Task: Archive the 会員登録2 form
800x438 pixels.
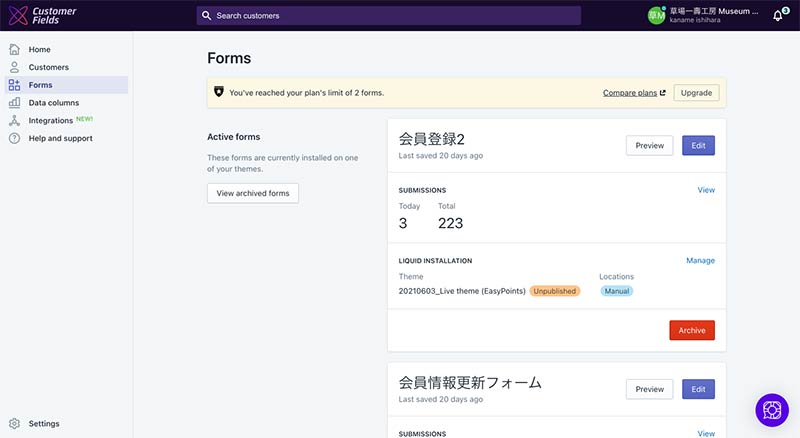Action: point(691,330)
